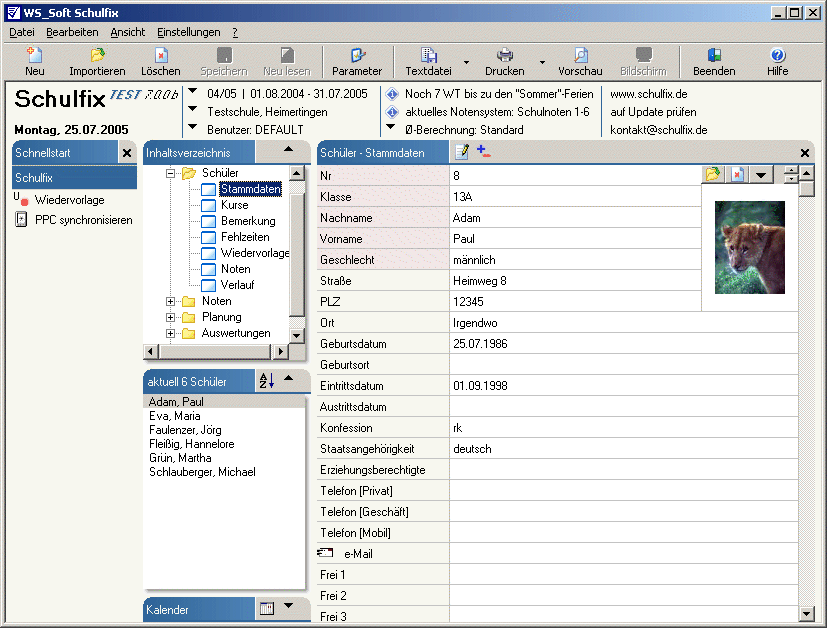Open the Hilfe help icon

pyautogui.click(x=777, y=55)
